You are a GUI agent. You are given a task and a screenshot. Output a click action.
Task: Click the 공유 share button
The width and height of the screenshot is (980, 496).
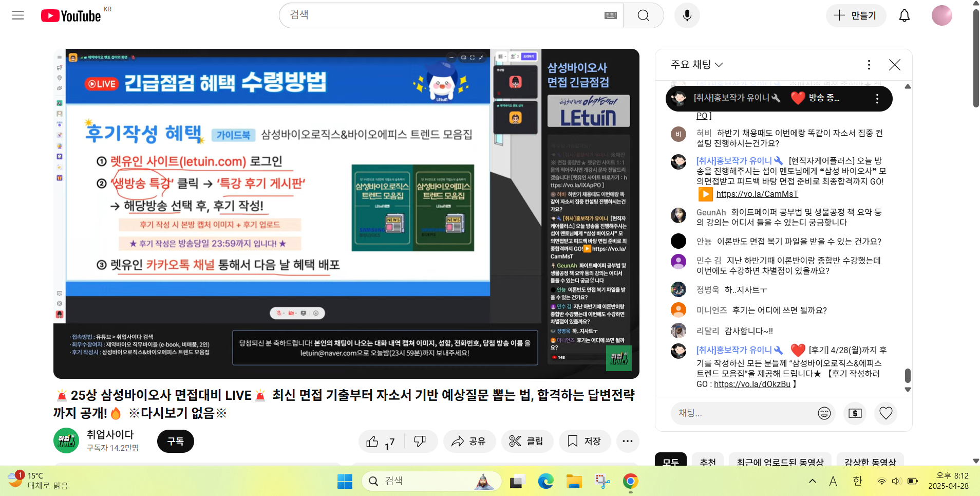(469, 442)
